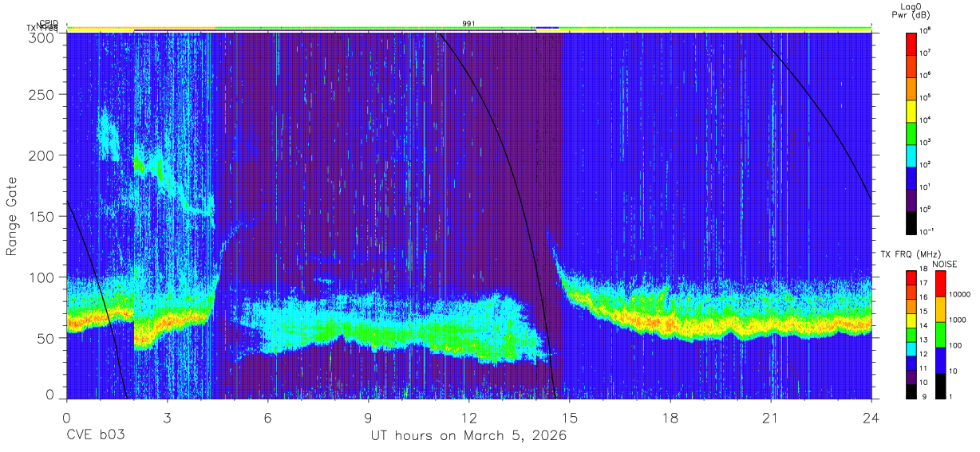Select the yellow segment of the TX FRQ color bar
Screen dimensions: 980x452
click(x=911, y=319)
